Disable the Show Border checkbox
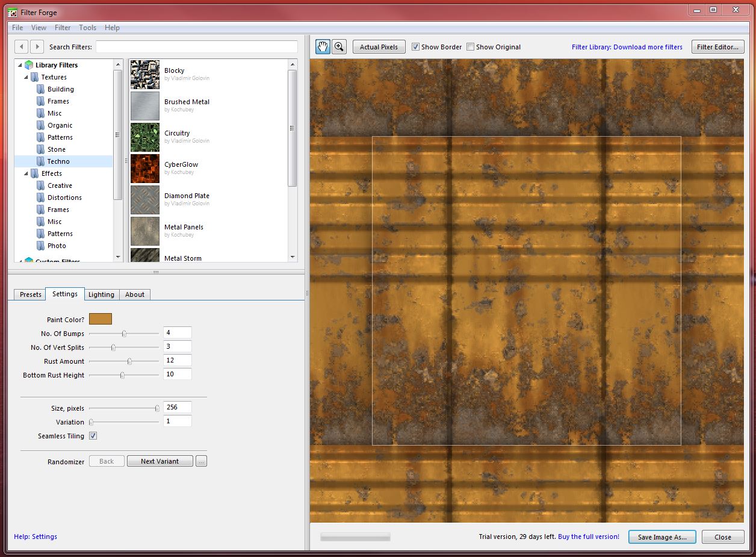The image size is (756, 557). click(415, 47)
